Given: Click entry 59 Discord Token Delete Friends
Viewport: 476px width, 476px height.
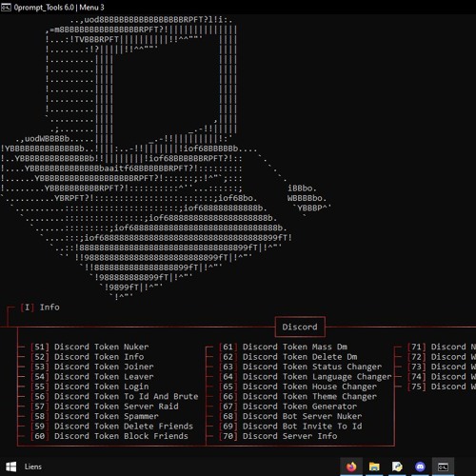Looking at the screenshot, I should (x=111, y=426).
